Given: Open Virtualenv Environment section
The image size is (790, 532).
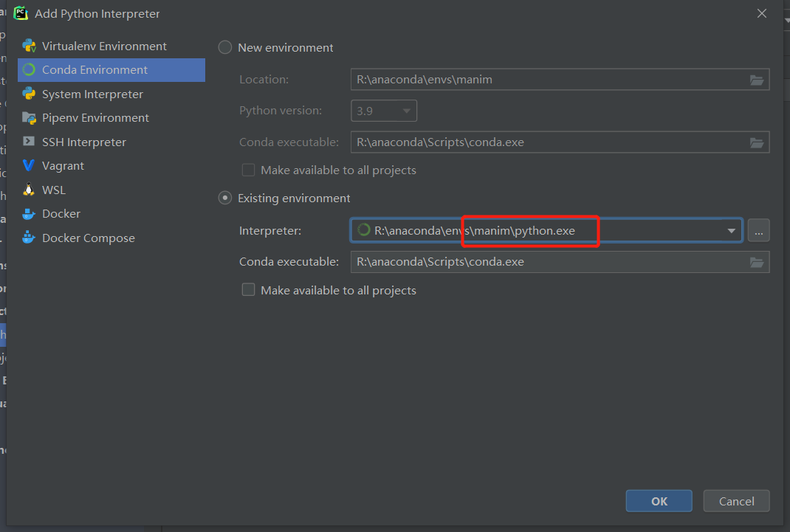Looking at the screenshot, I should pyautogui.click(x=111, y=46).
